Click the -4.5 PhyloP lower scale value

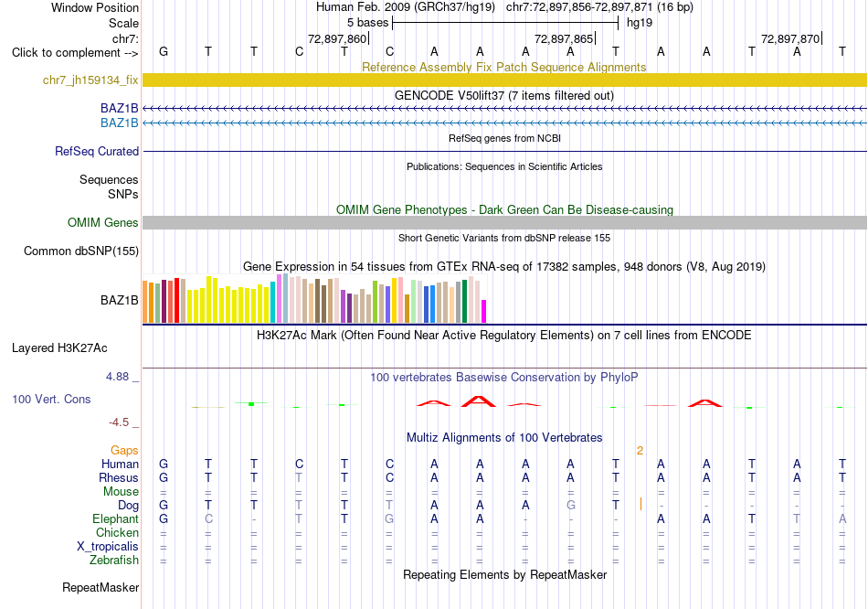click(119, 422)
